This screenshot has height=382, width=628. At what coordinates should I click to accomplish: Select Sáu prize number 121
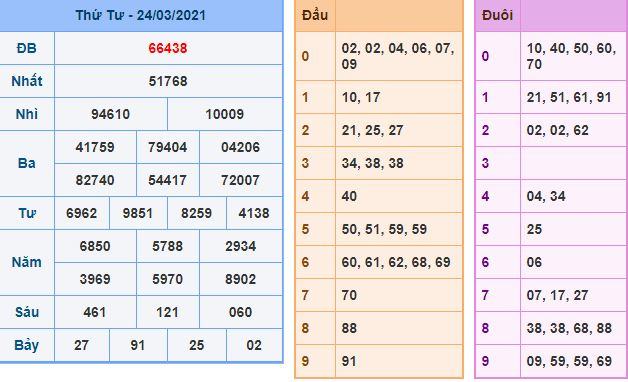tap(168, 312)
